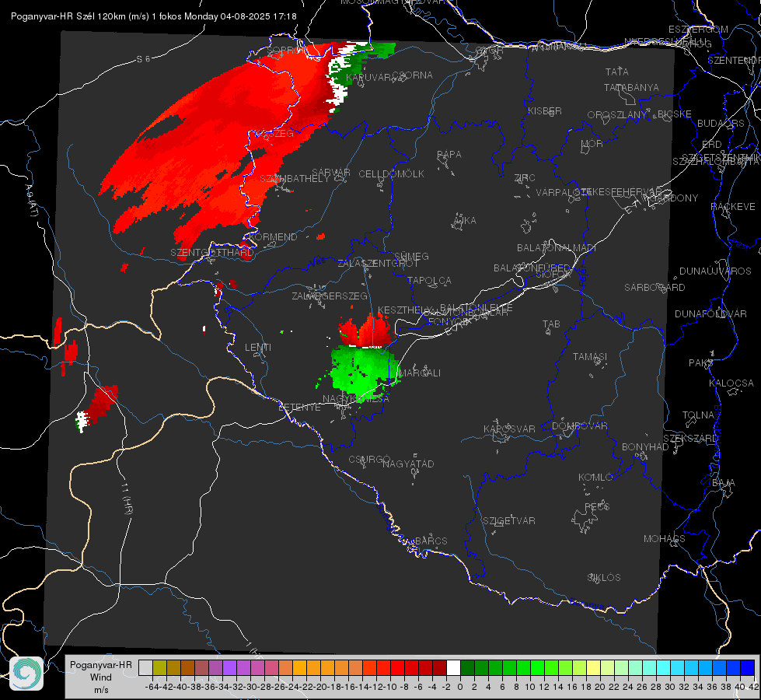This screenshot has height=700, width=761.
Task: Pick the darkest blue swatch ending the scale
Action: pos(748,667)
